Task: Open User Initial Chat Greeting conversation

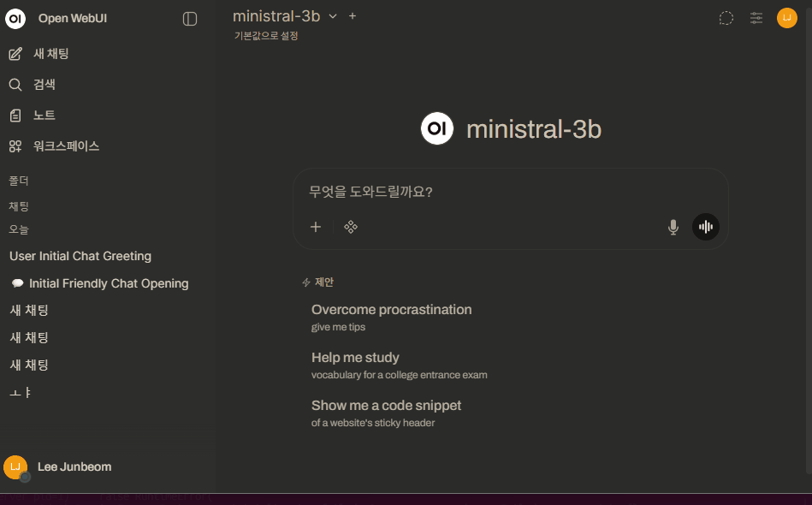Action: point(80,256)
